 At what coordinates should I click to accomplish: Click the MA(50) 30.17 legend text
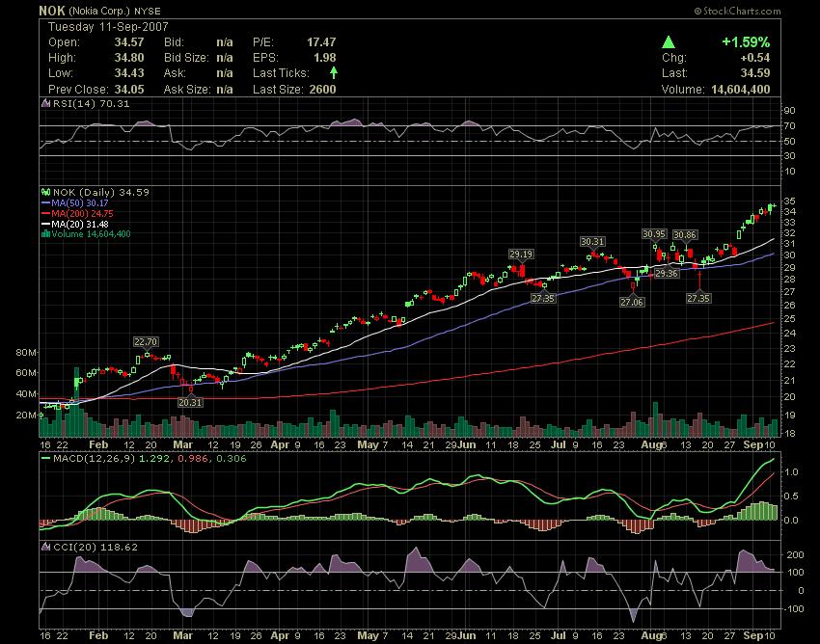pos(80,202)
